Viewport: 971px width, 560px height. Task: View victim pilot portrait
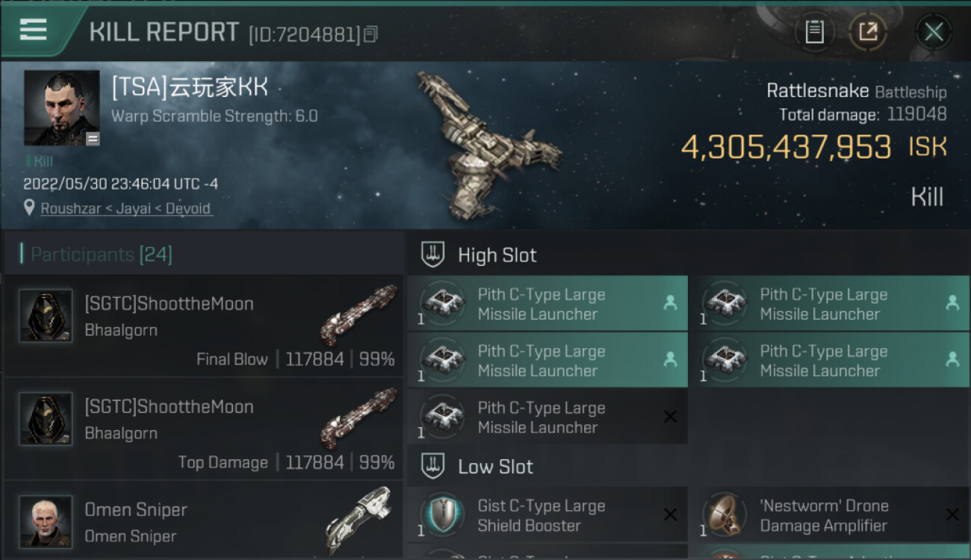[62, 108]
